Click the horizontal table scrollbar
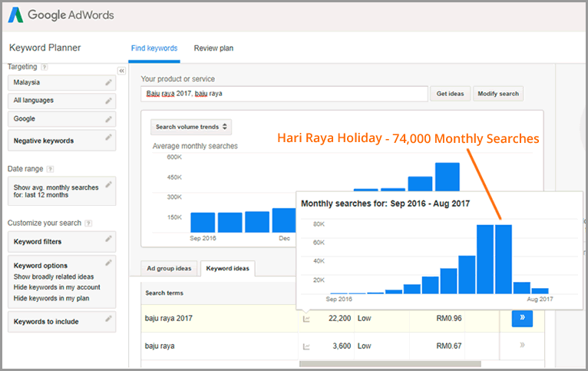Screen dimensions: 588x371 click(x=390, y=364)
